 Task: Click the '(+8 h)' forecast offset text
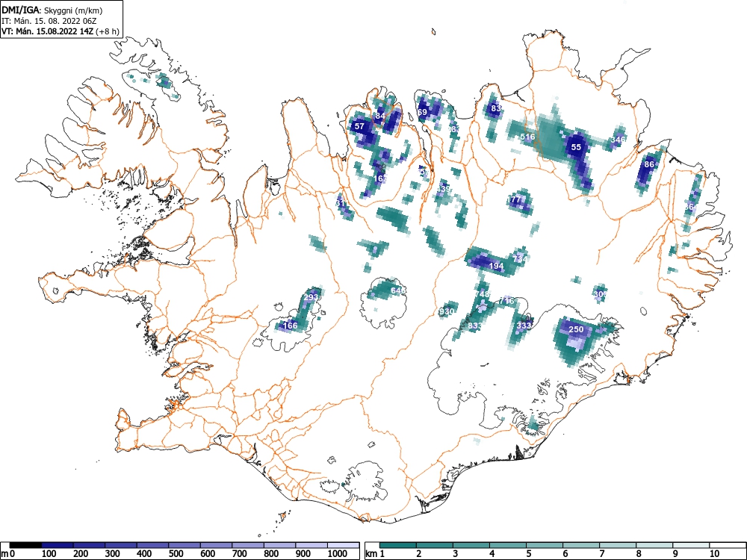coord(108,31)
